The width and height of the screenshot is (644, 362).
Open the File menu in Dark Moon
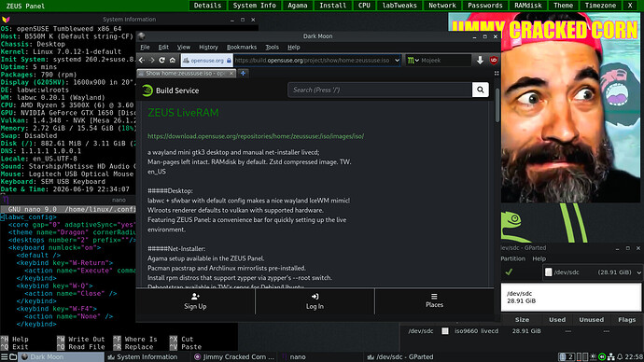[x=145, y=48]
